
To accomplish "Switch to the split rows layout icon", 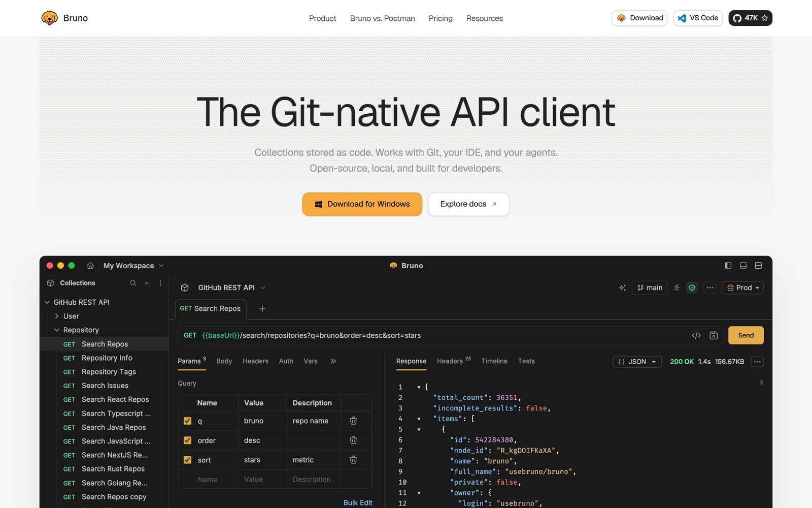I will [x=758, y=266].
